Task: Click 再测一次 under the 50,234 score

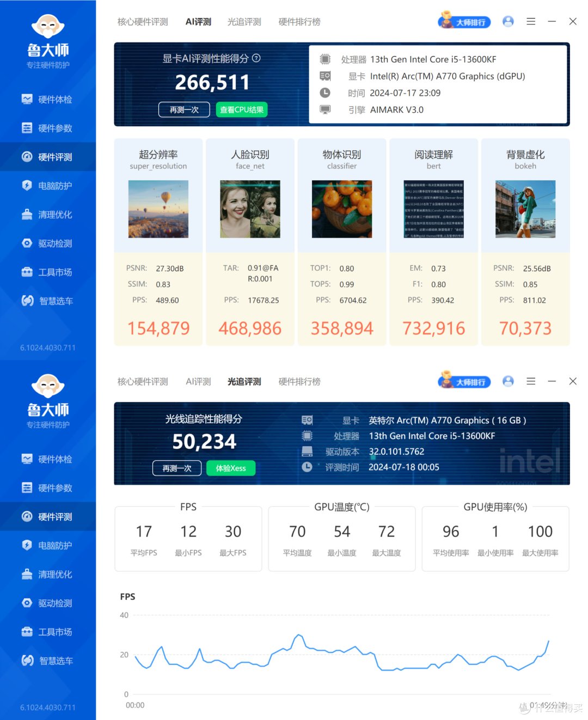Action: click(x=177, y=468)
